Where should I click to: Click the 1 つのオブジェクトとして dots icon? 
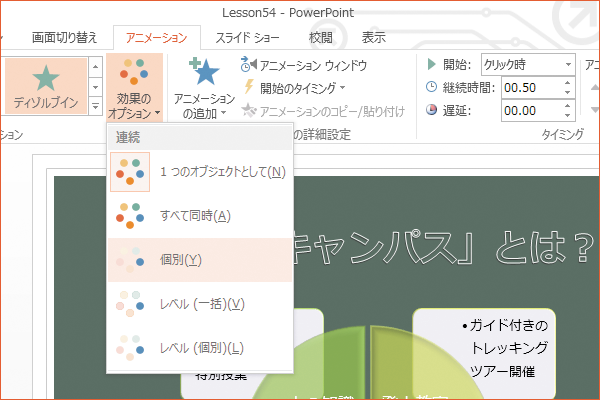[130, 172]
